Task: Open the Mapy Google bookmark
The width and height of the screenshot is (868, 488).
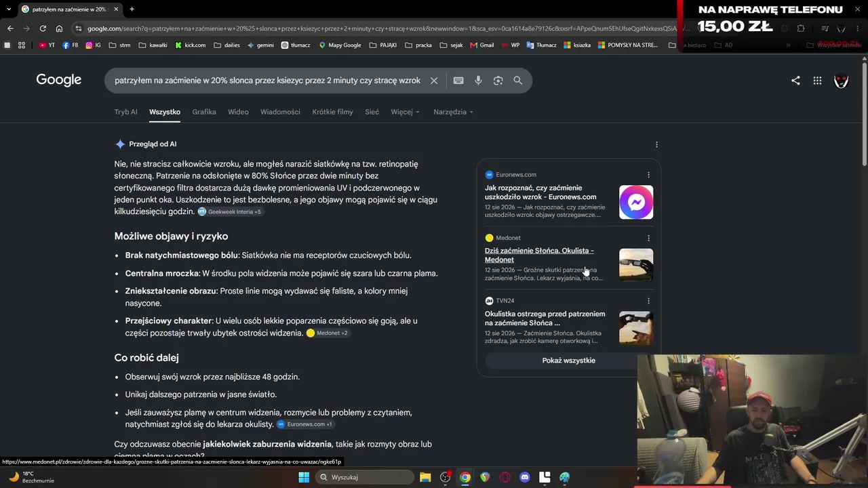Action: pos(339,45)
